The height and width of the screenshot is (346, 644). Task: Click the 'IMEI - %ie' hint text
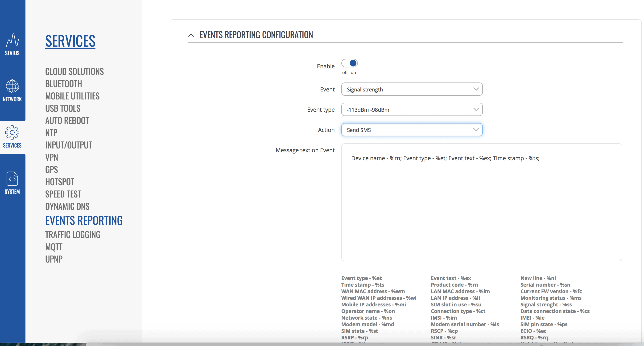tap(533, 318)
